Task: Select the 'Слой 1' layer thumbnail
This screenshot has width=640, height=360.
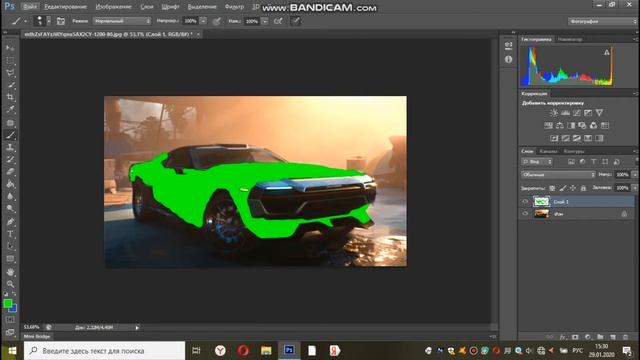Action: (541, 201)
